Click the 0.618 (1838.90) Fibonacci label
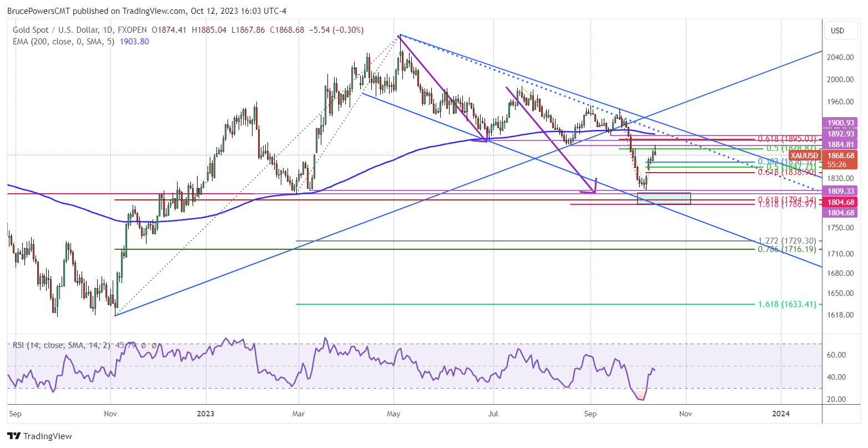 787,173
